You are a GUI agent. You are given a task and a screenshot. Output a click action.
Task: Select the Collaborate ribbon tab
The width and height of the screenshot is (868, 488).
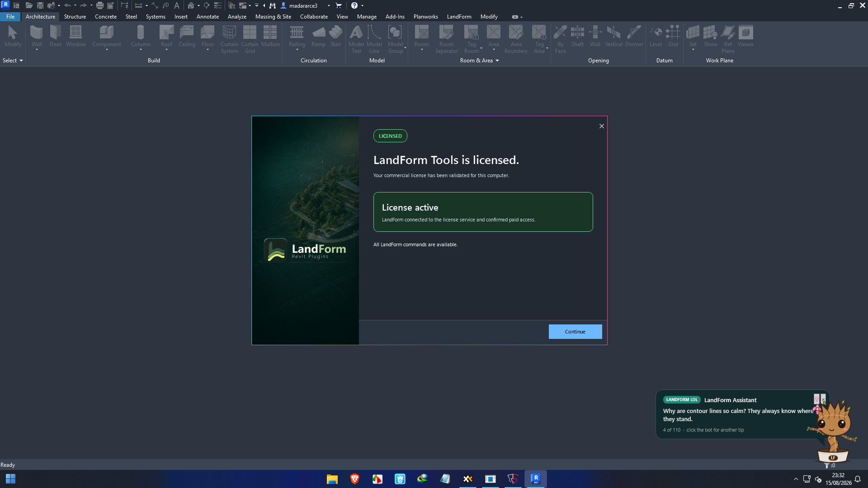(x=314, y=17)
